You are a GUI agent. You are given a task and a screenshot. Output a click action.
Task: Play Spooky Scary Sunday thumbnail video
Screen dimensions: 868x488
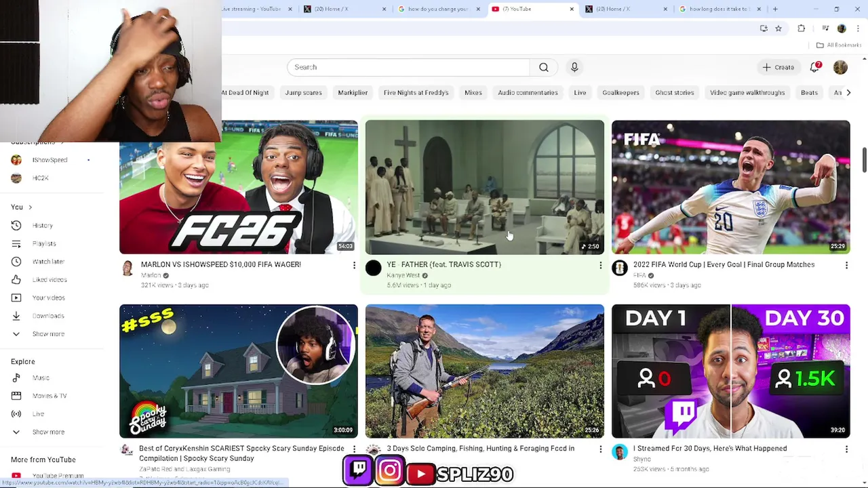pyautogui.click(x=239, y=371)
